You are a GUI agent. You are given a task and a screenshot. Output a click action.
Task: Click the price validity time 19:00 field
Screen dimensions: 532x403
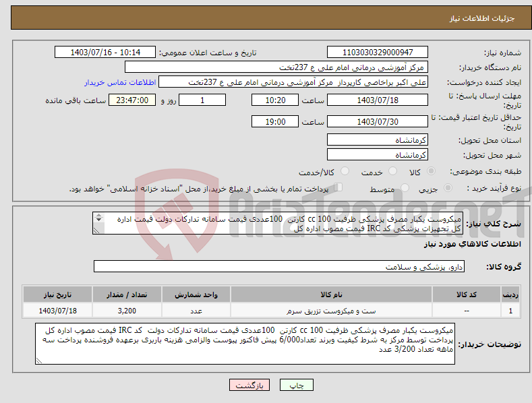[275, 121]
